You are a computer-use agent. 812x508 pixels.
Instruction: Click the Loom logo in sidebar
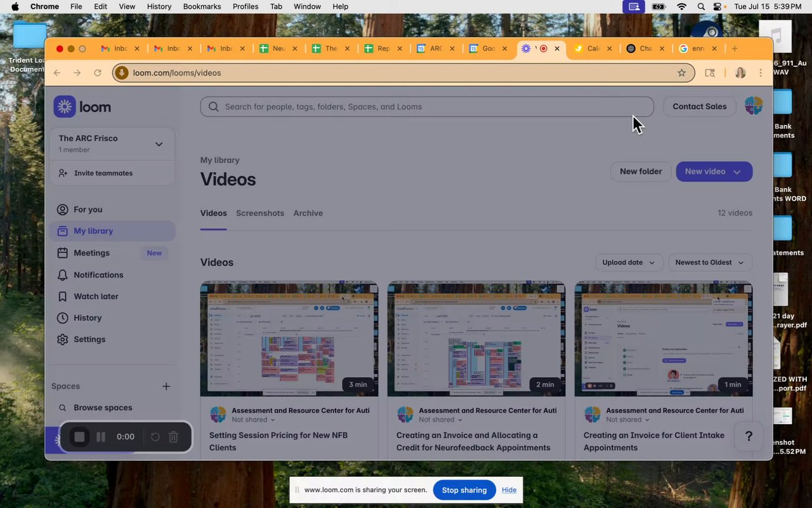82,107
